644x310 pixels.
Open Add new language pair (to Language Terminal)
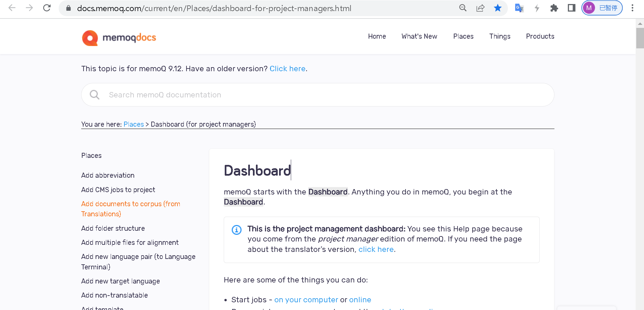[x=138, y=262]
